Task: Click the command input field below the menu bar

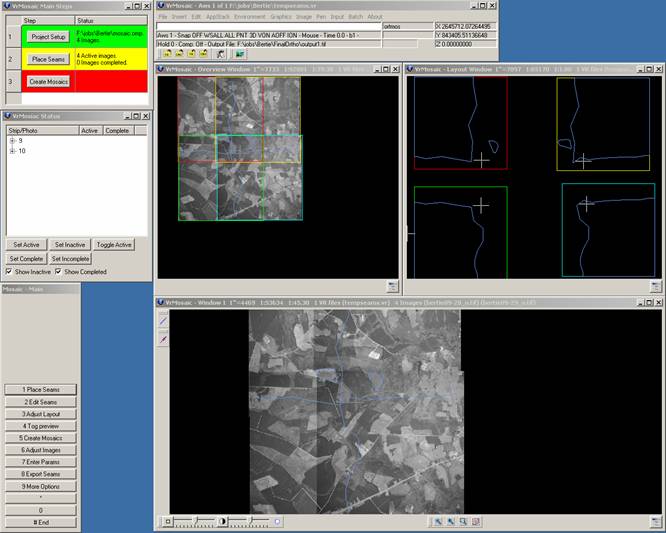Action: (269, 26)
